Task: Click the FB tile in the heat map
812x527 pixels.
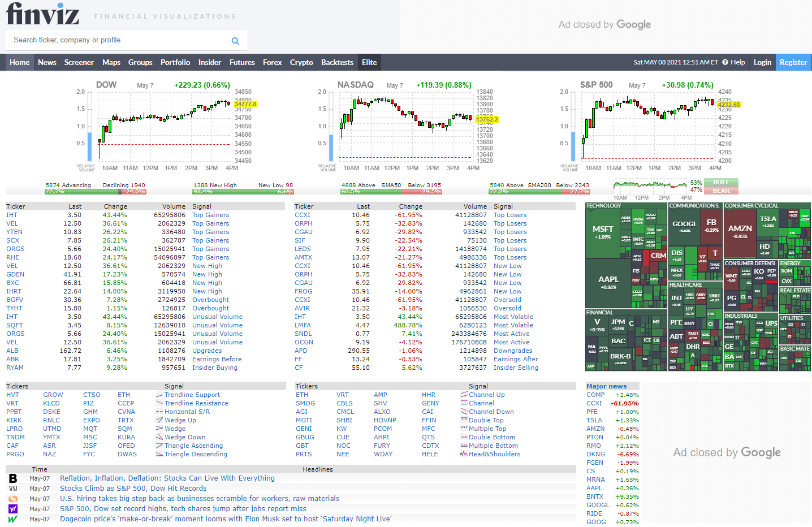Action: tap(711, 225)
